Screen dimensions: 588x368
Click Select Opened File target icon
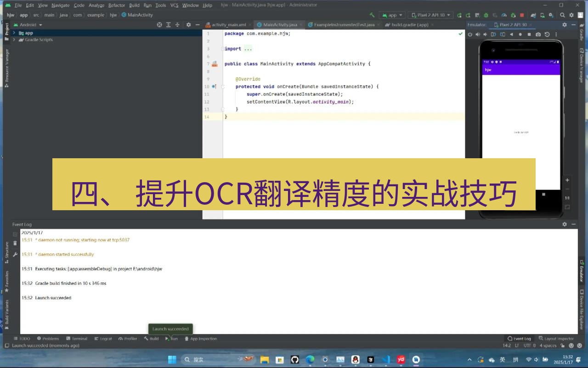(159, 25)
